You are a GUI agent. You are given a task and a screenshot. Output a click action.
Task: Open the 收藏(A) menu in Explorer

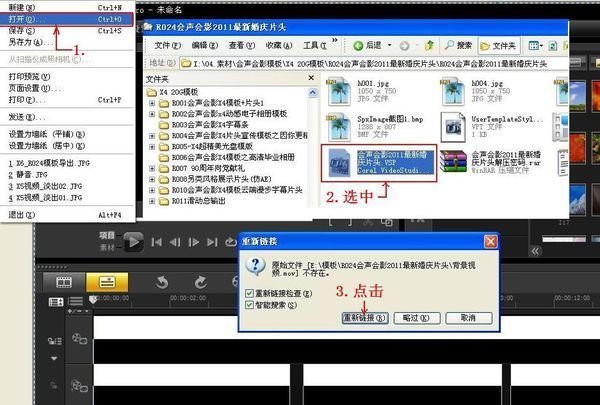pos(279,46)
